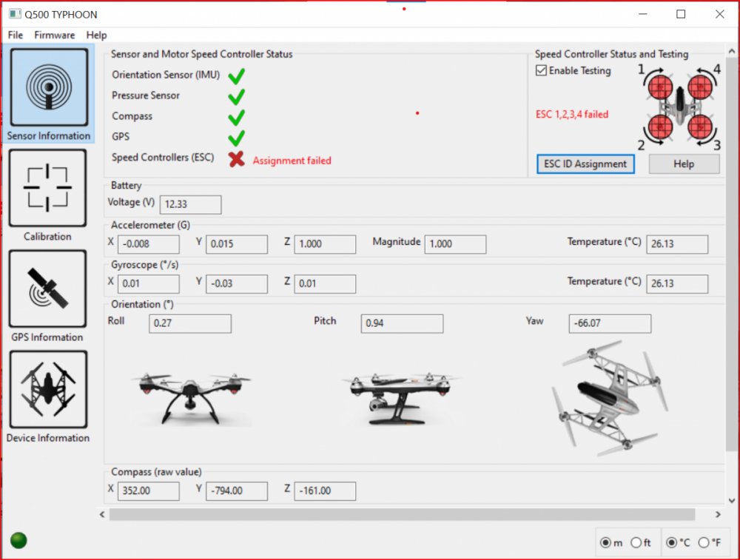The height and width of the screenshot is (560, 740).
Task: Open the Help menu
Action: point(96,35)
